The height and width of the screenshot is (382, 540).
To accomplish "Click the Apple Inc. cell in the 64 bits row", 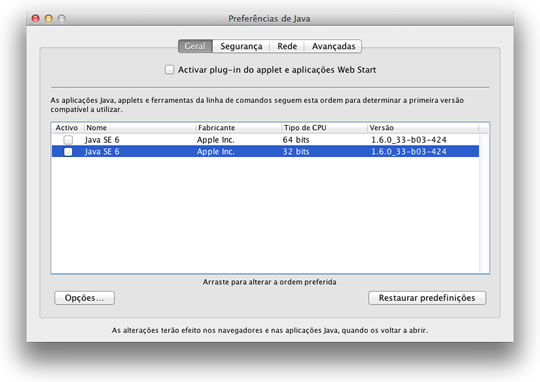I will [216, 140].
